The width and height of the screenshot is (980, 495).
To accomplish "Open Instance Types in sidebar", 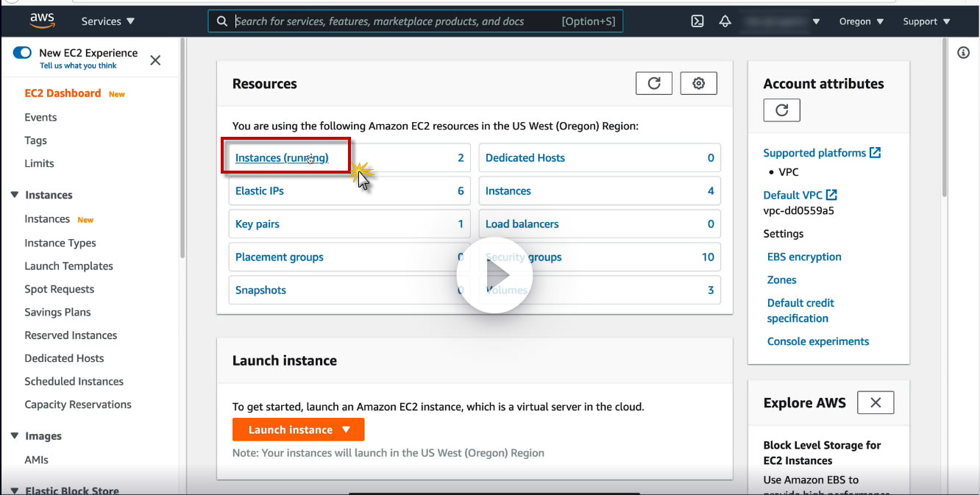I will (60, 243).
